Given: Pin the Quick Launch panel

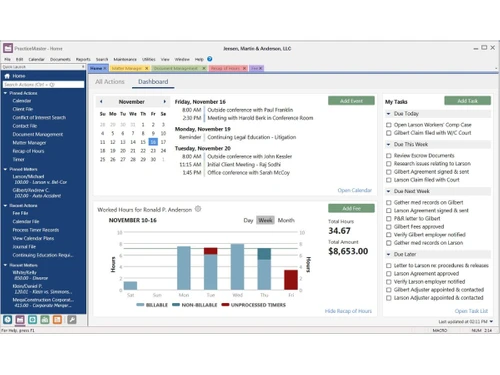Looking at the screenshot, I should tap(83, 67).
